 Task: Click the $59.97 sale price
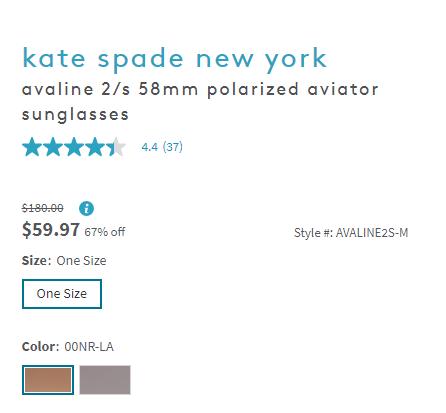pyautogui.click(x=51, y=230)
